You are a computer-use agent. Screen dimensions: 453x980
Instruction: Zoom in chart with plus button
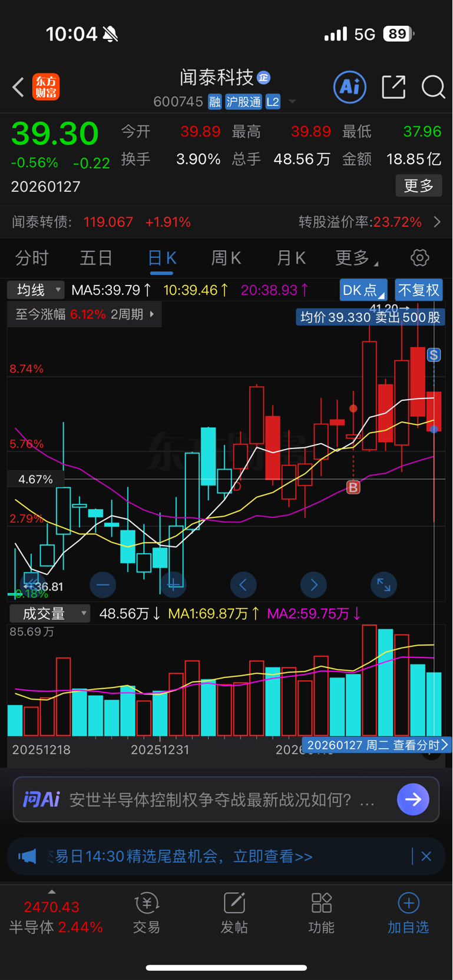pos(173,584)
